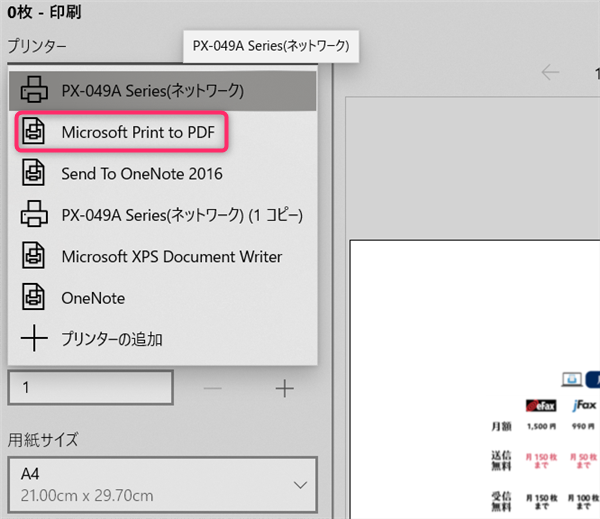This screenshot has height=519, width=600.
Task: Click the chevron on the A4 paper size box
Action: point(300,485)
